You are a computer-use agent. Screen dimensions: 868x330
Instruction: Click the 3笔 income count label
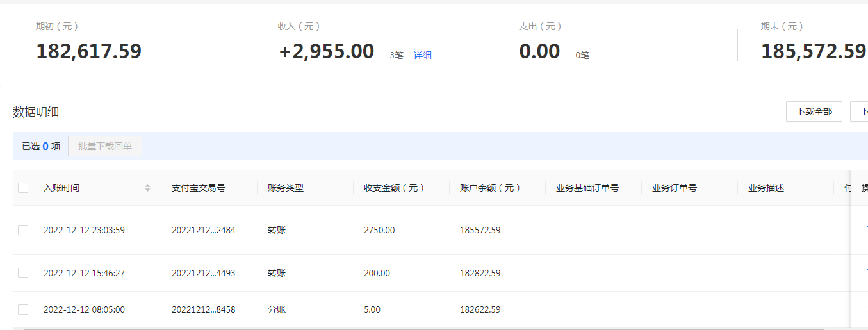(x=397, y=56)
